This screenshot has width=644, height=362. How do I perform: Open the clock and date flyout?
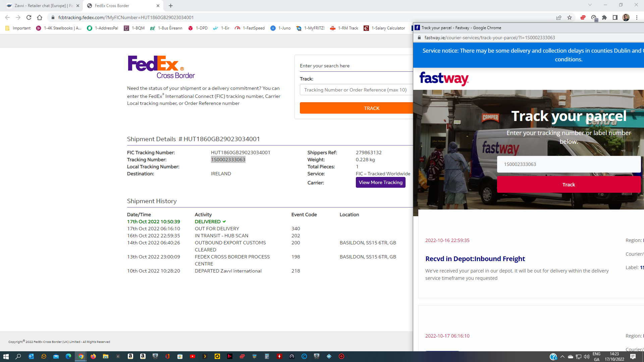pos(614,357)
